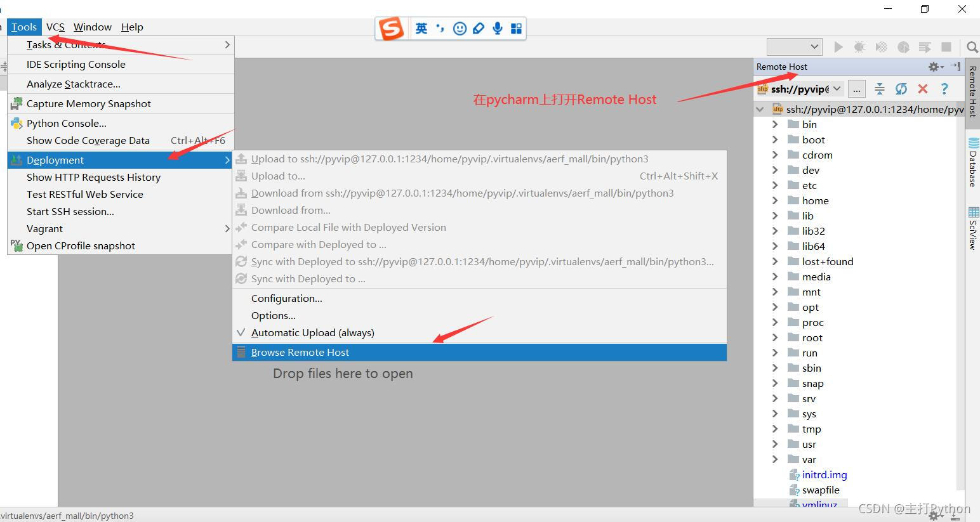Viewport: 980px width, 522px height.
Task: Click Sogou emoji smiley icon
Action: coord(460,29)
